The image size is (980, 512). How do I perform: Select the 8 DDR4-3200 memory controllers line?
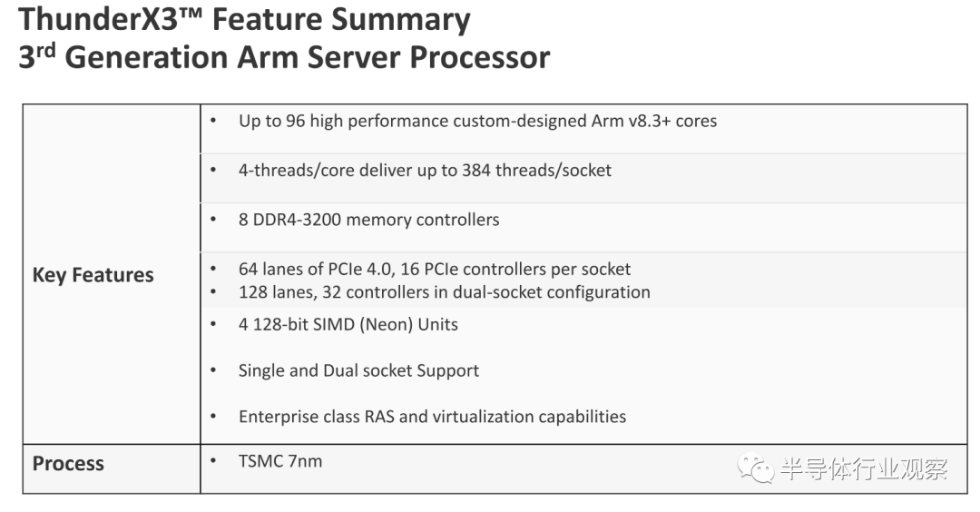point(368,220)
